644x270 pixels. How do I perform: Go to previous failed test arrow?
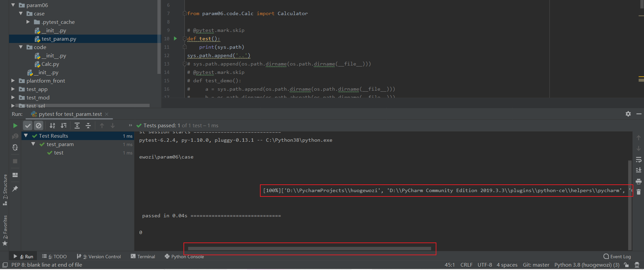102,126
